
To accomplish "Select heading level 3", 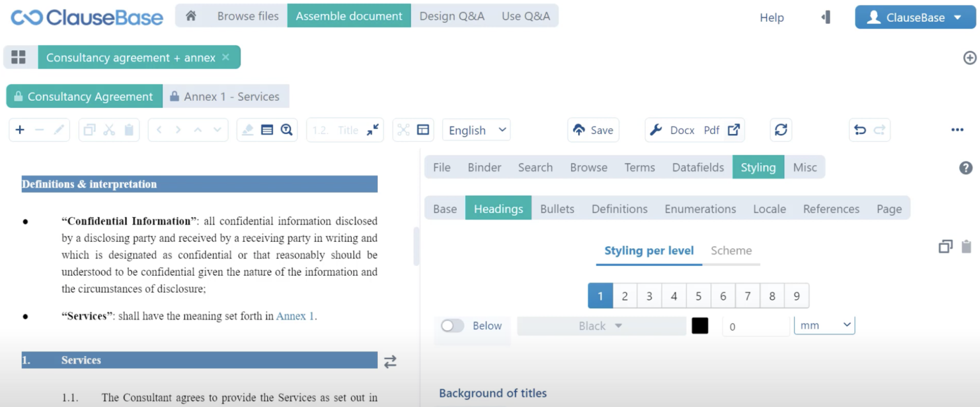I will coord(649,296).
